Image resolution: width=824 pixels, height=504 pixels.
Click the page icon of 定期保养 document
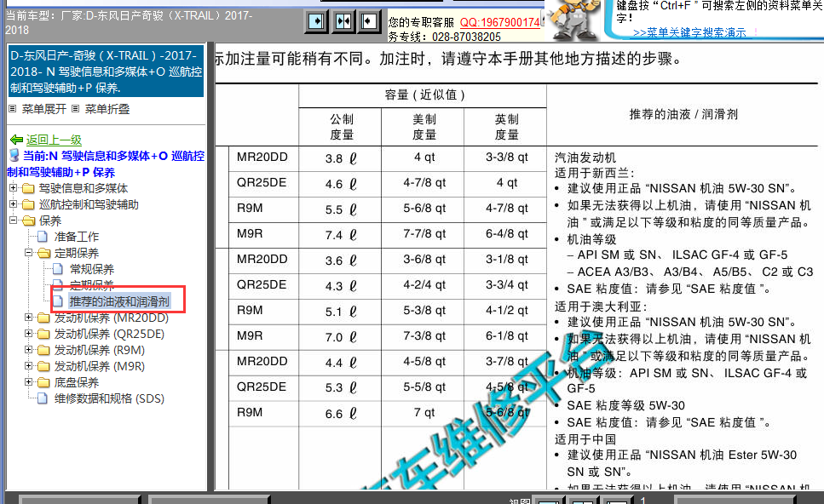coord(58,285)
